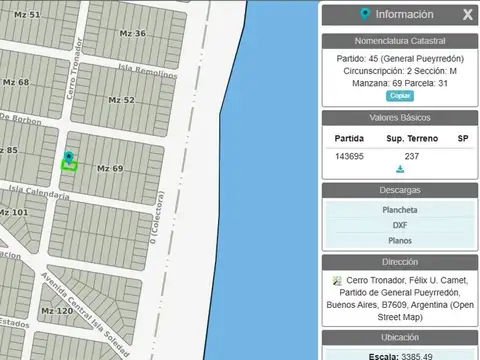
Task: Click the Ubicación section header
Action: point(400,337)
